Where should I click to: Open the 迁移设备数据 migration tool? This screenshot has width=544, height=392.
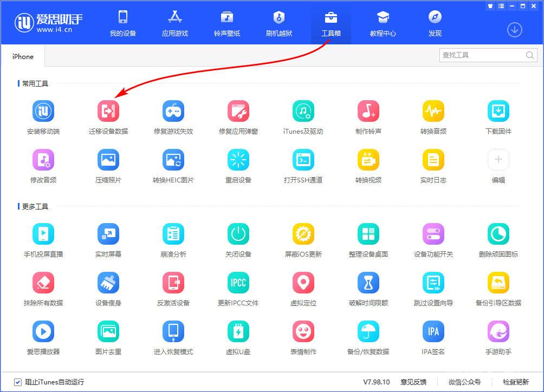pyautogui.click(x=108, y=111)
